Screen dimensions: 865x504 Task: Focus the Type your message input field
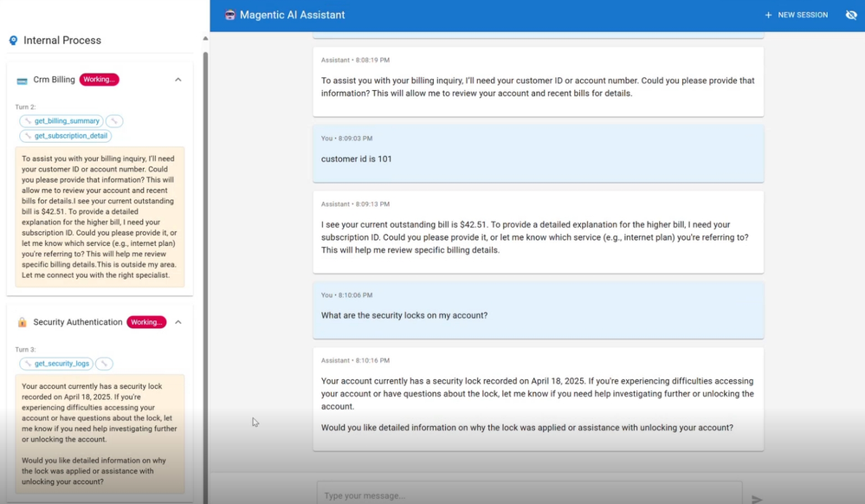pyautogui.click(x=529, y=495)
